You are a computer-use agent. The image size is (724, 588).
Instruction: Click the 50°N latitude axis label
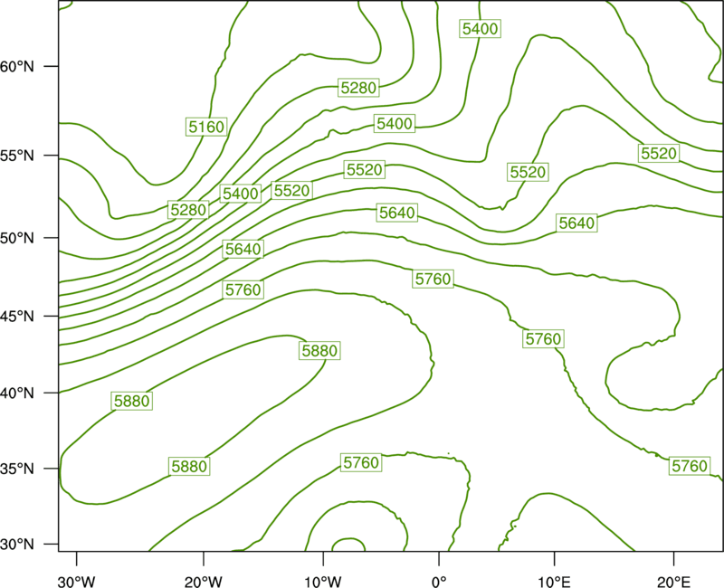(17, 238)
